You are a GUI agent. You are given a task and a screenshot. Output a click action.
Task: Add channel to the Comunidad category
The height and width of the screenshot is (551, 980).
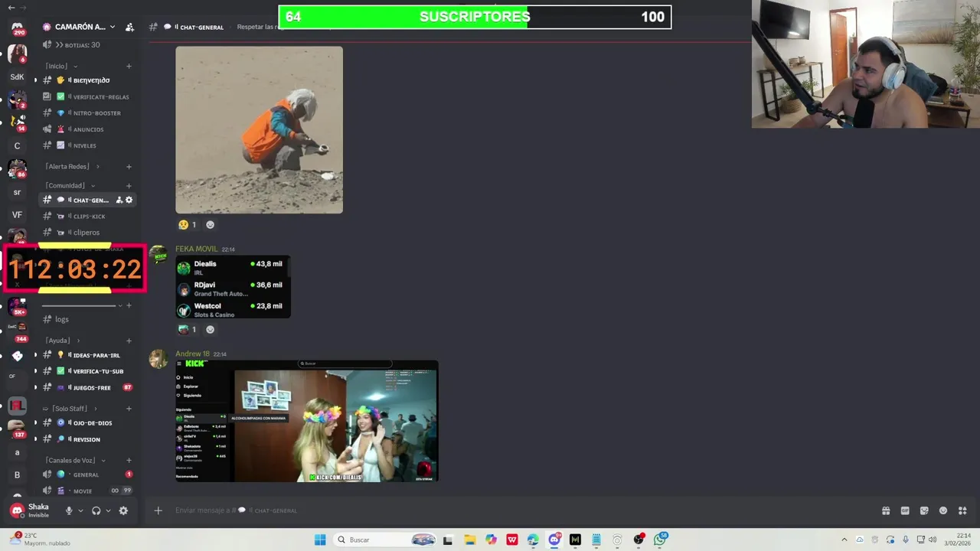point(129,186)
